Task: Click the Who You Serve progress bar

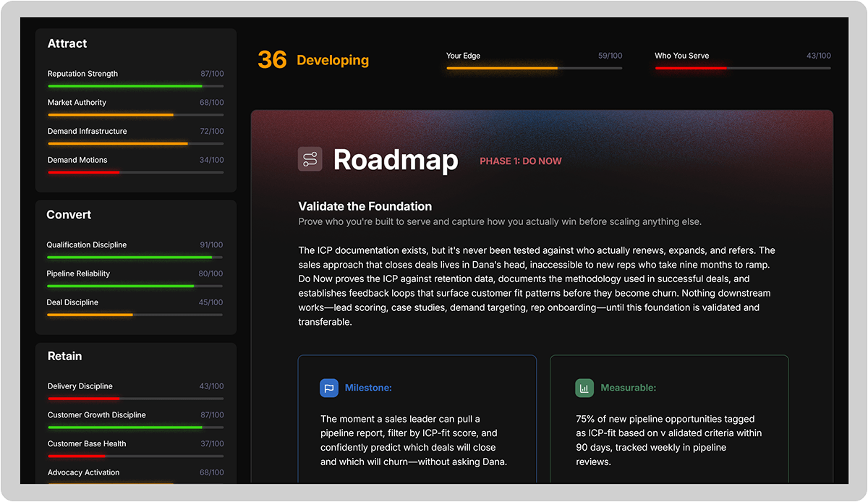Action: [x=743, y=68]
